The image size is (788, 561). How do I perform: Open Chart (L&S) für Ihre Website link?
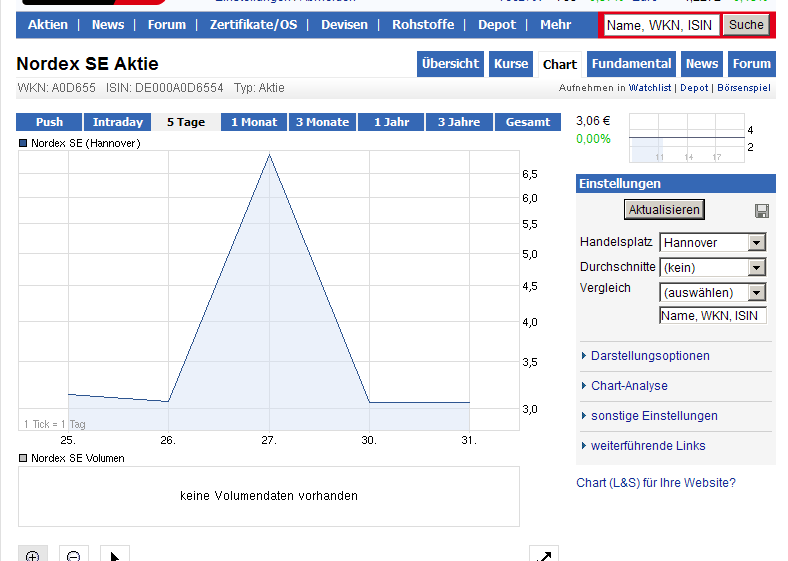[x=656, y=483]
